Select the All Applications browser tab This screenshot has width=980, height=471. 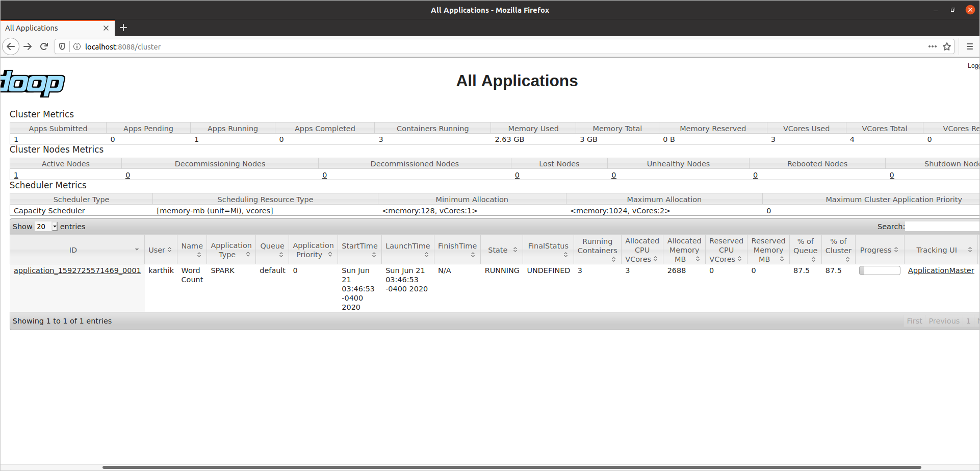(57, 28)
